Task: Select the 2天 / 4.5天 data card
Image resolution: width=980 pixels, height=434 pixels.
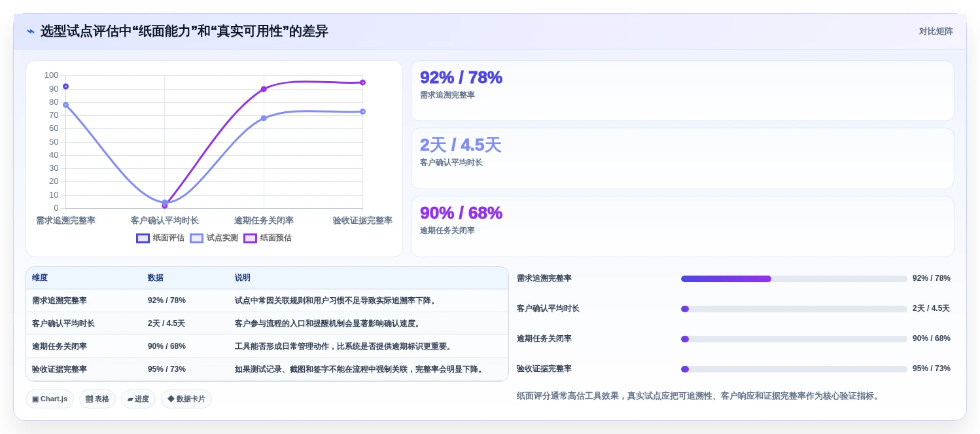Action: coord(682,158)
